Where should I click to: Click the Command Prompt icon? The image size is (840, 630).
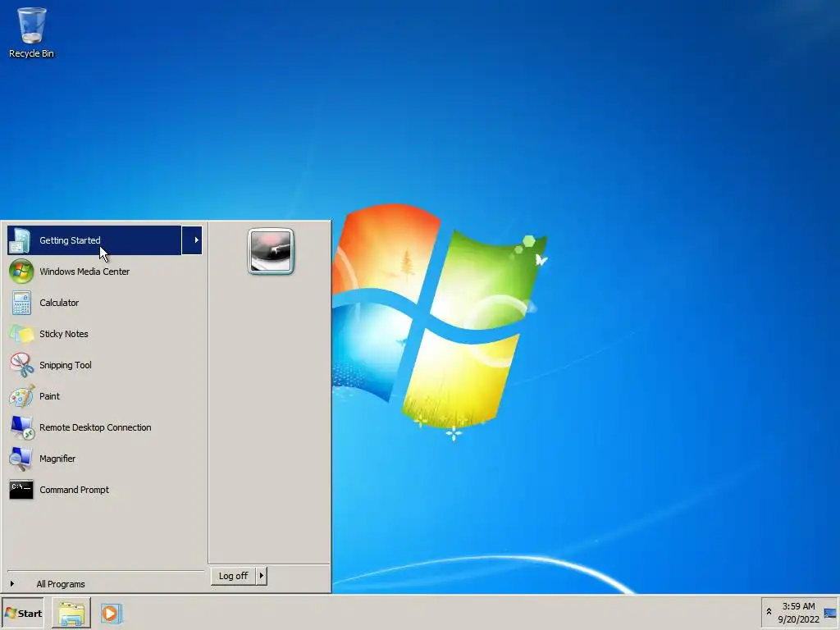coord(21,490)
